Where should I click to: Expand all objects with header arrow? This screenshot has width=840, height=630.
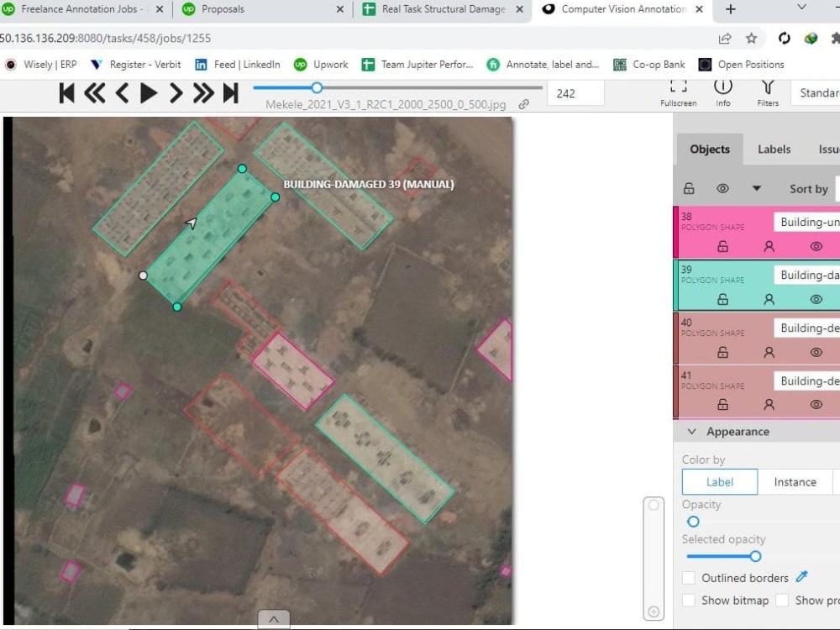coord(757,188)
